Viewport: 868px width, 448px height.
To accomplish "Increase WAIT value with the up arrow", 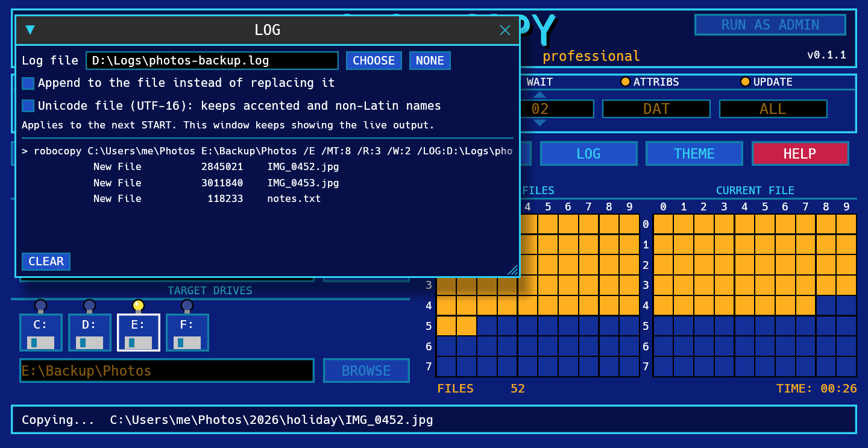I will pyautogui.click(x=540, y=94).
